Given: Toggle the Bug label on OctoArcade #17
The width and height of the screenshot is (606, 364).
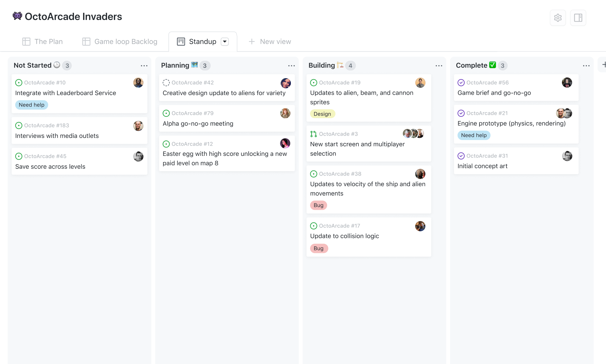Looking at the screenshot, I should 319,248.
